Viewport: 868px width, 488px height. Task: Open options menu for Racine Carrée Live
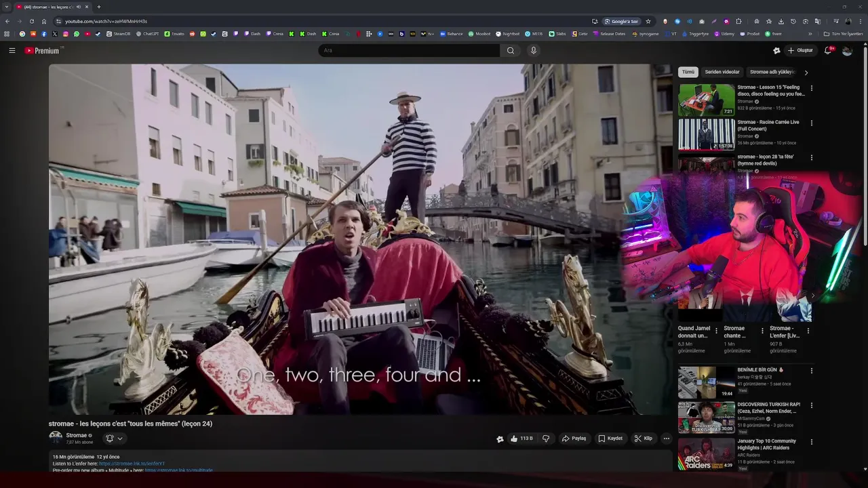click(x=811, y=123)
